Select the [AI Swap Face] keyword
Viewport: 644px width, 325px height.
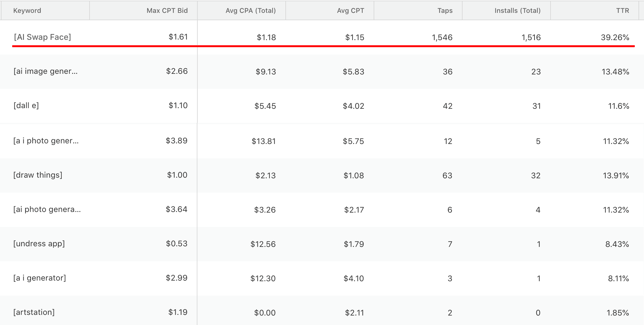[x=42, y=37]
